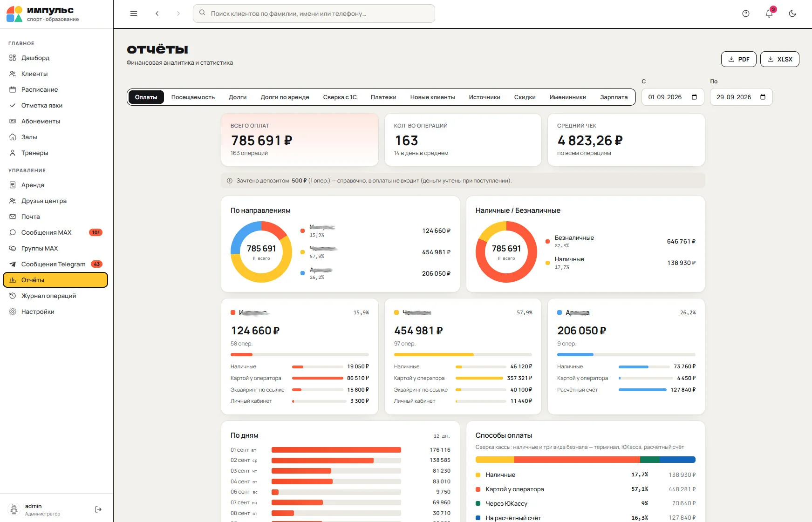Open Аренда in sidebar
Screen dimensions: 812x522
[55, 185]
